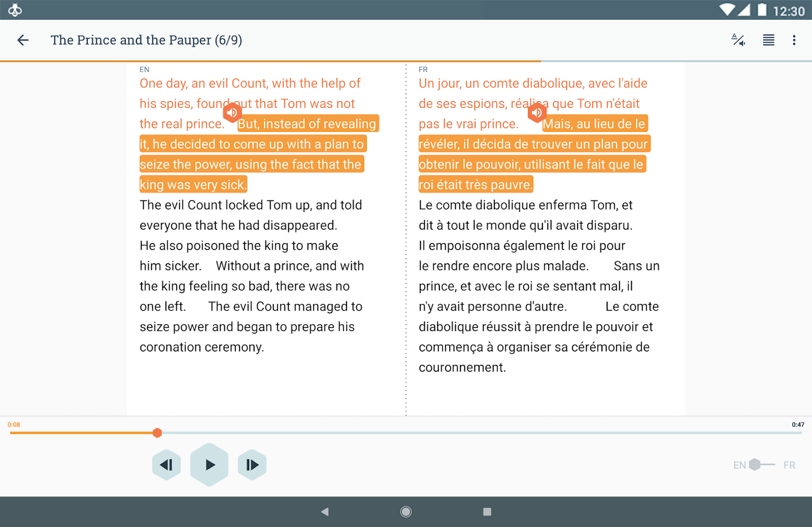Play the audio narration
This screenshot has width=812, height=527.
(210, 465)
